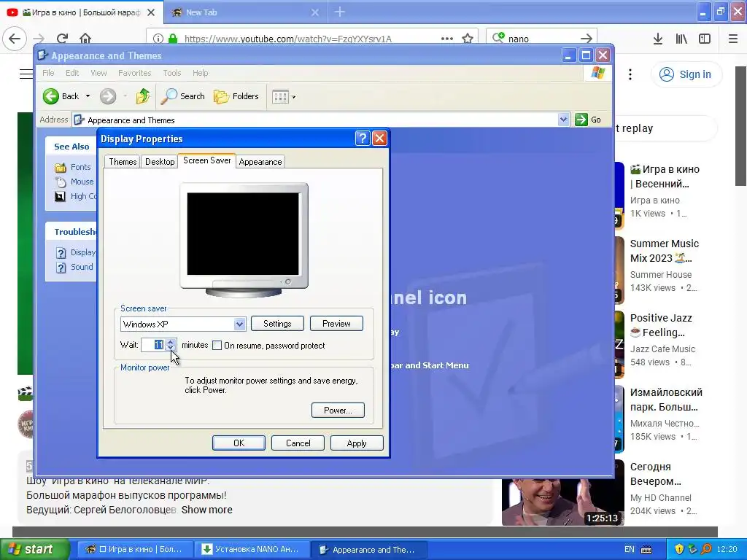
Task: Open Display troubleshooter link
Action: 83,252
